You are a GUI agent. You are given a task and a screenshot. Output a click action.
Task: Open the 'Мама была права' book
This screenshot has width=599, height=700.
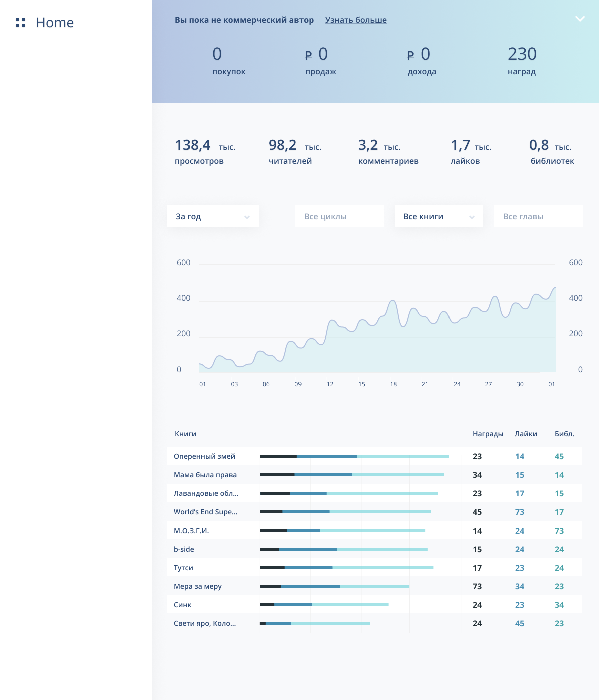[x=205, y=475]
